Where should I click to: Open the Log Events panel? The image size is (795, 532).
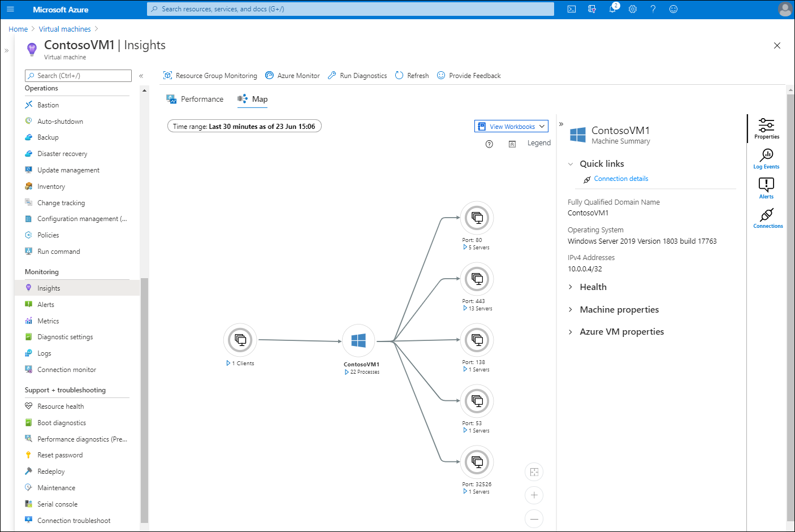tap(767, 158)
